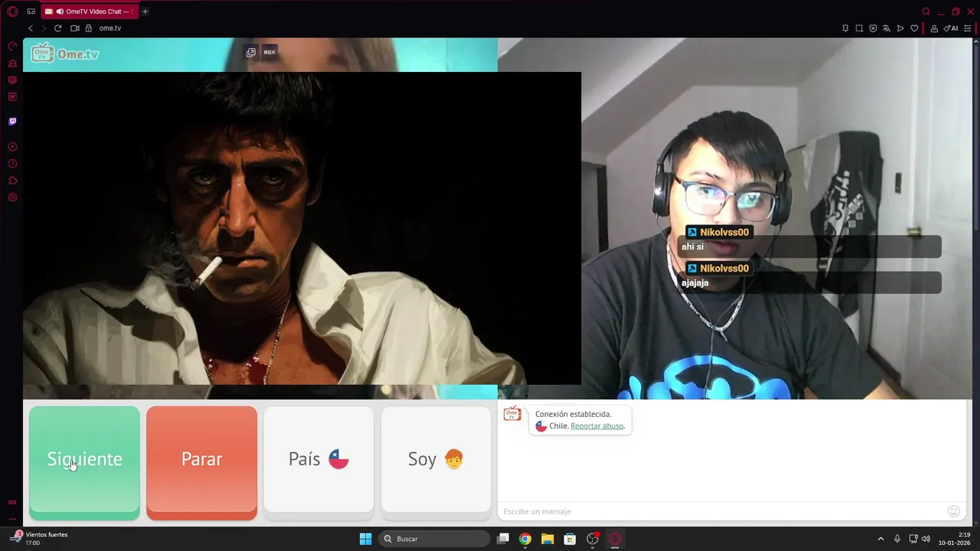Click the Parar stop button
980x551 pixels.
201,463
